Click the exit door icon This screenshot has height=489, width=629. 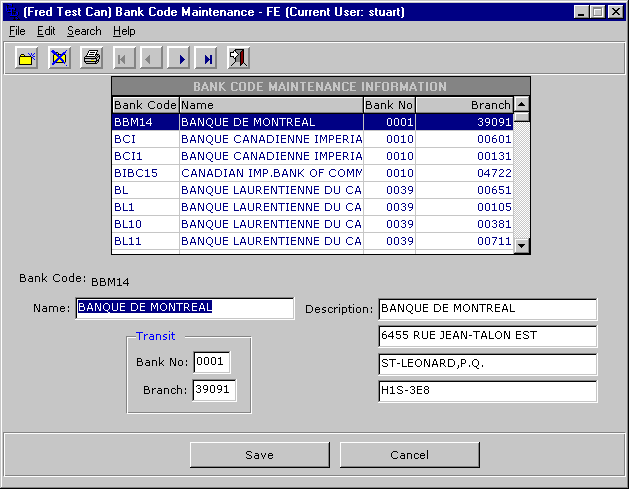(239, 59)
